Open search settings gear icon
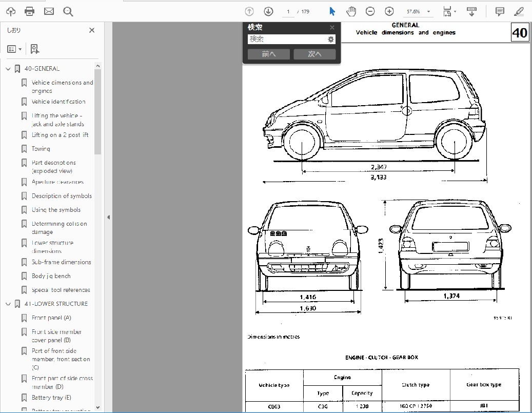The height and width of the screenshot is (413, 532). click(x=331, y=40)
